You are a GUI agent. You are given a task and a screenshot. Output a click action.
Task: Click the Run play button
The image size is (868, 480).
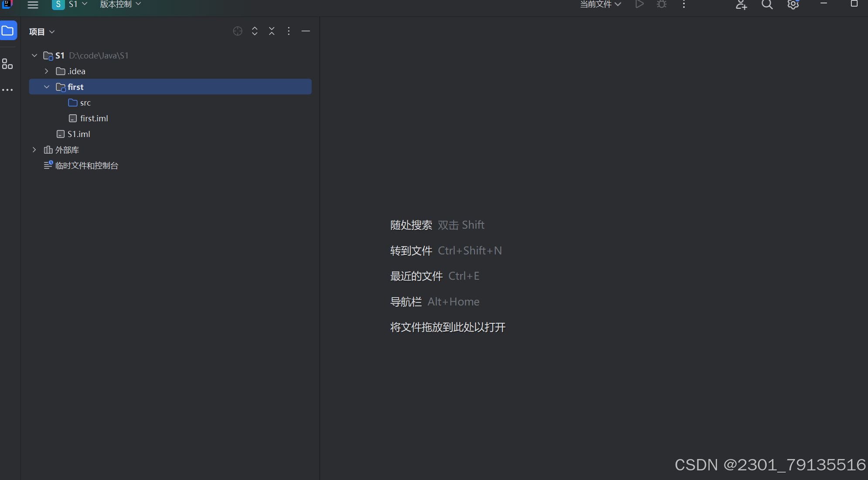click(639, 4)
